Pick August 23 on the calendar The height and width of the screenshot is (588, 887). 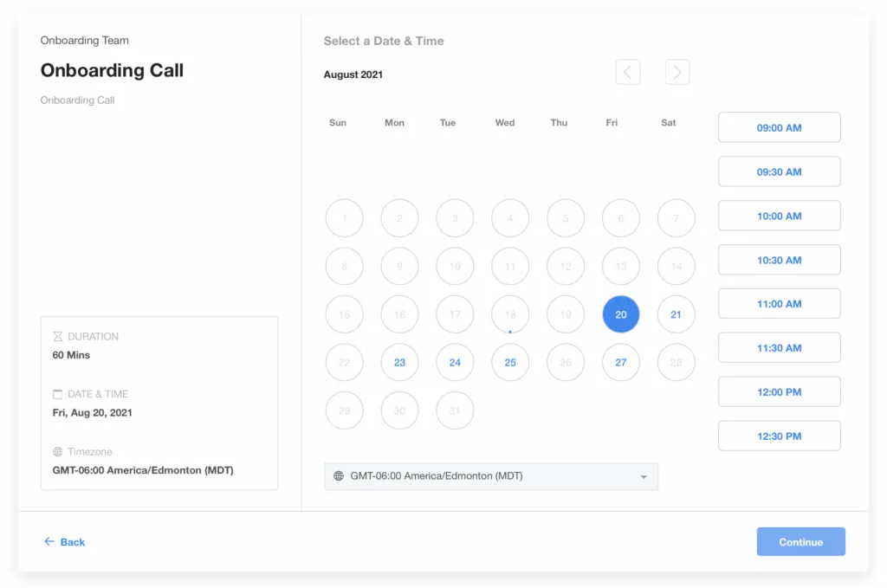coord(399,362)
